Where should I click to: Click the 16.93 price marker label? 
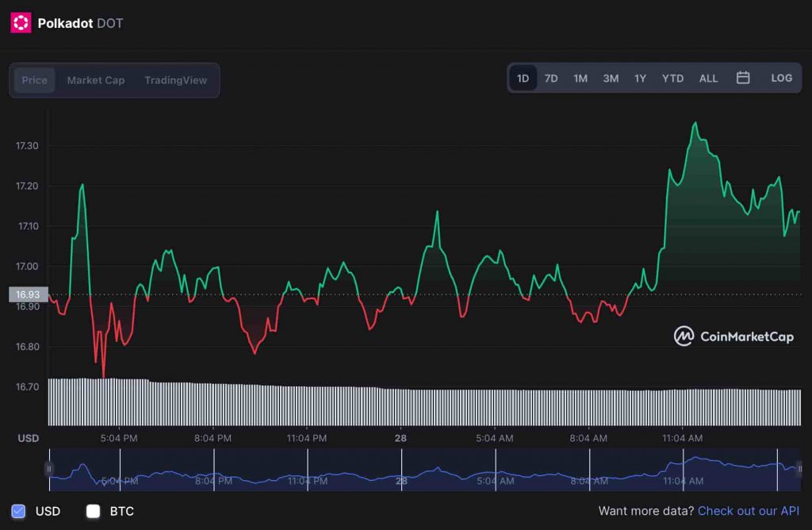pyautogui.click(x=29, y=294)
